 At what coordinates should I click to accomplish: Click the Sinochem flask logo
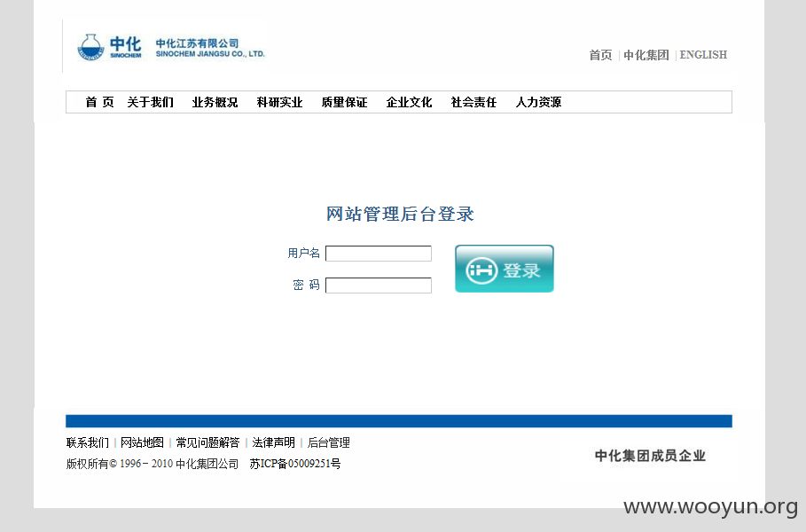pos(90,47)
